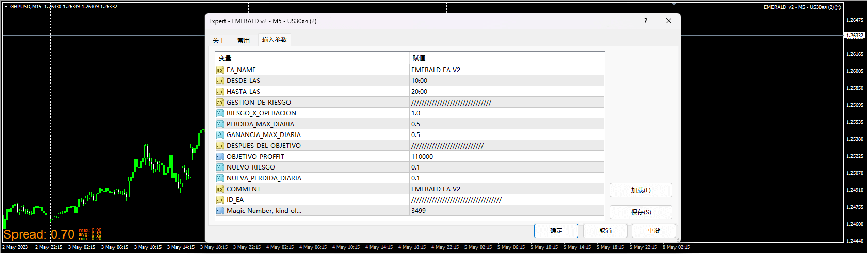
Task: Click the string icon beside DESDE_LAS
Action: [220, 81]
